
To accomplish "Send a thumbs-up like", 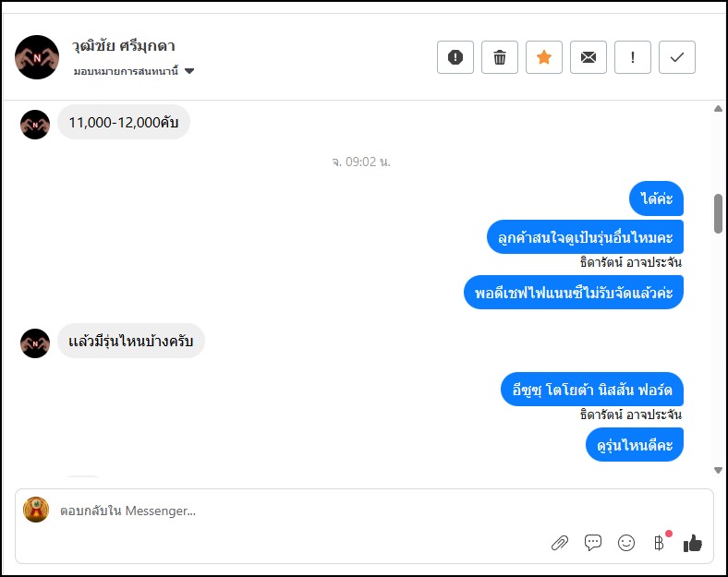I will pyautogui.click(x=693, y=543).
